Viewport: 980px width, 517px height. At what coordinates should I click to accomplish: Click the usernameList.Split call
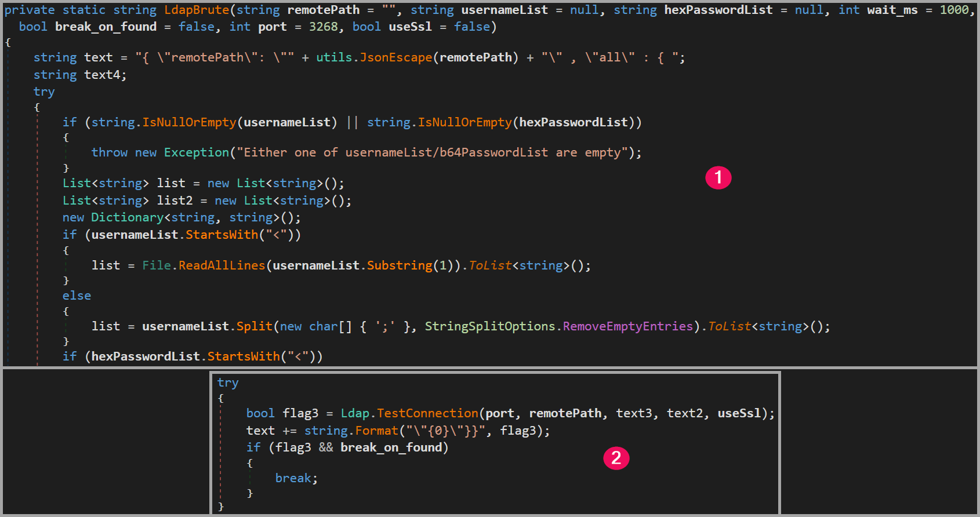207,326
